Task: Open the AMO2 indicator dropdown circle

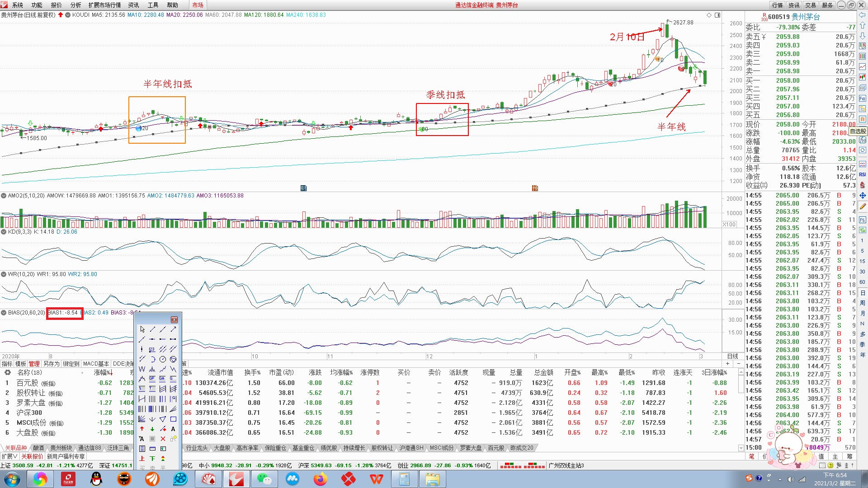Action: (4, 196)
